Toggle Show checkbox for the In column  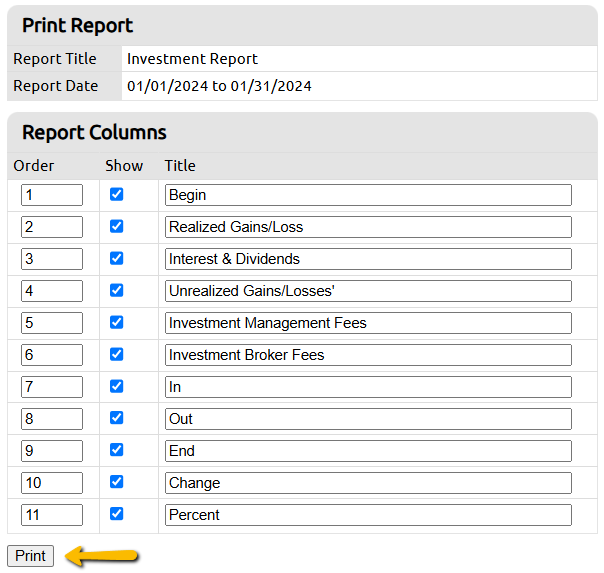[116, 386]
